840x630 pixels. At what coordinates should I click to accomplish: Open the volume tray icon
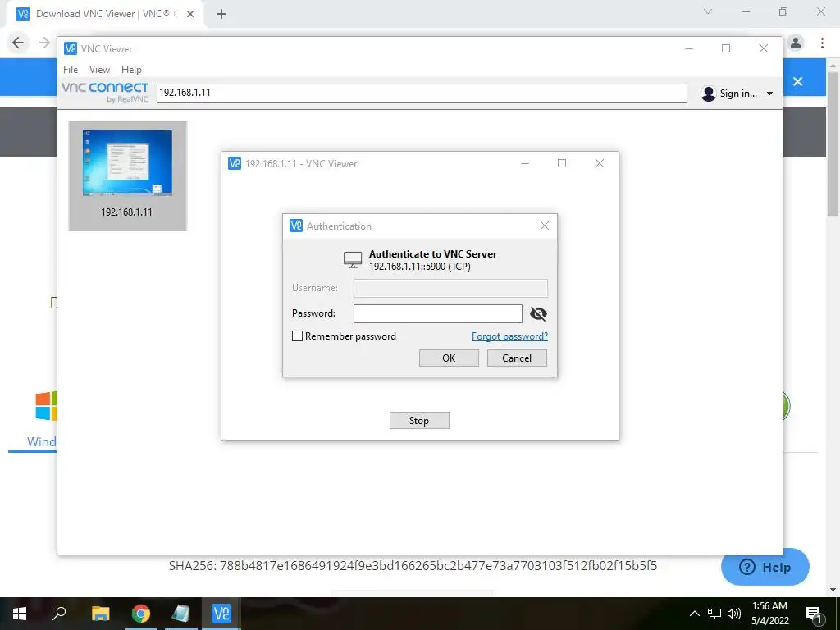coord(734,614)
